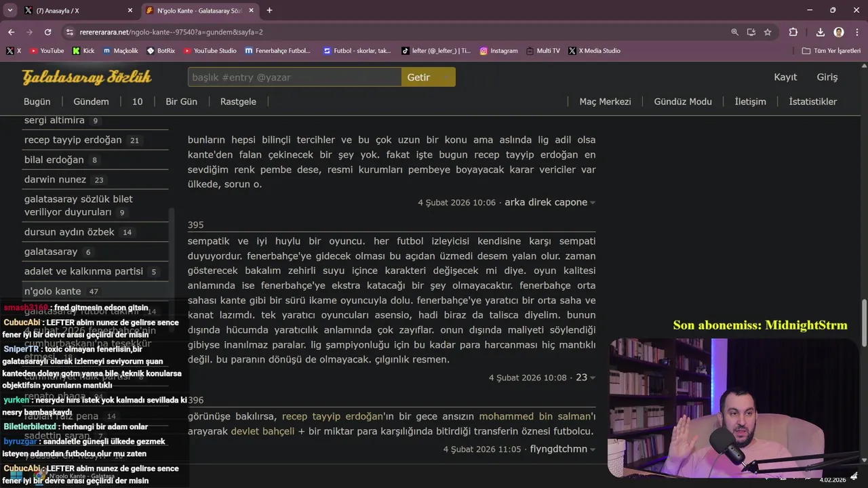Viewport: 868px width, 488px height.
Task: Open Instagram bookmark
Action: click(x=498, y=51)
